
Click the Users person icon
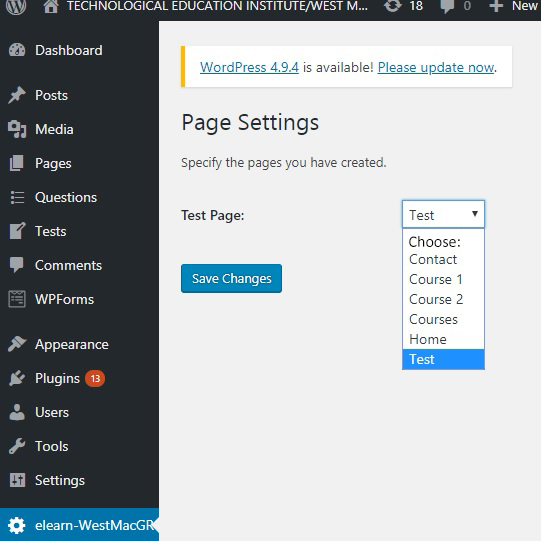[17, 412]
